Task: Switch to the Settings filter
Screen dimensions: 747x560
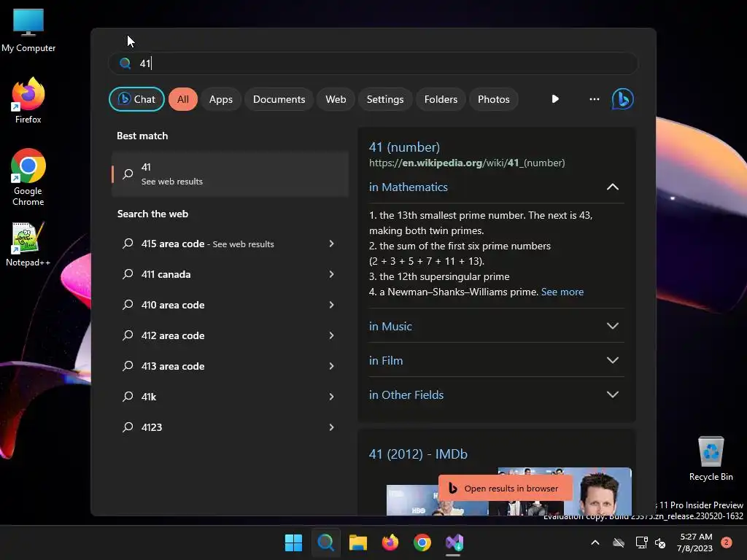Action: [x=385, y=99]
